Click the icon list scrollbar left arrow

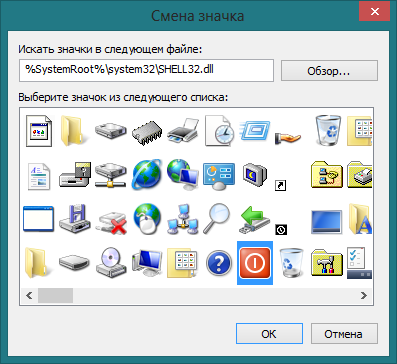point(29,295)
